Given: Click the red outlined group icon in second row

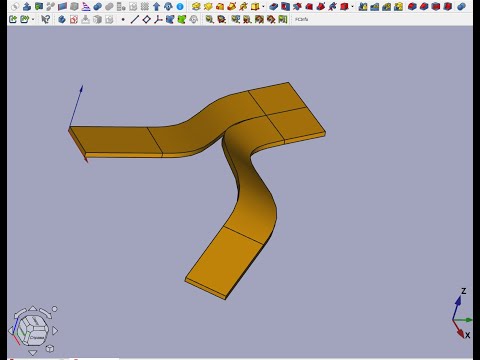Looking at the screenshot, I should tap(74, 20).
